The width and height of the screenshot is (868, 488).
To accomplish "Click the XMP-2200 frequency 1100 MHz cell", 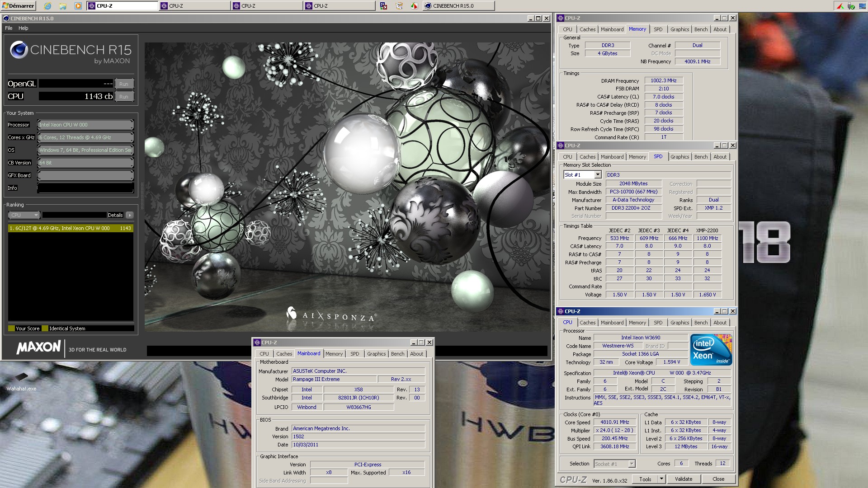I will (x=707, y=238).
